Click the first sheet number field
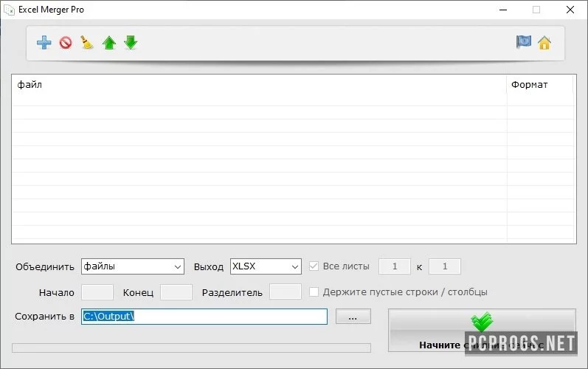 coord(395,266)
